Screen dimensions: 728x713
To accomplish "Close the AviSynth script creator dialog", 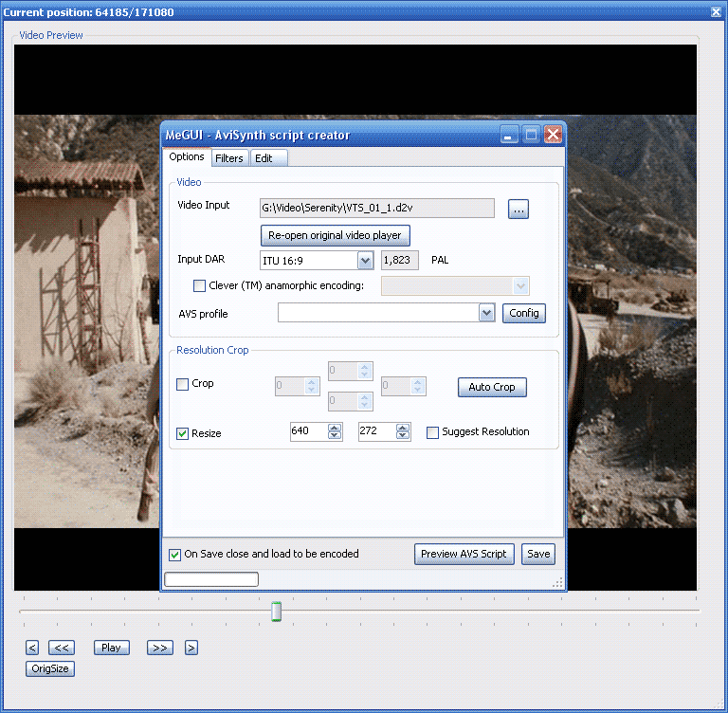I will (x=553, y=136).
